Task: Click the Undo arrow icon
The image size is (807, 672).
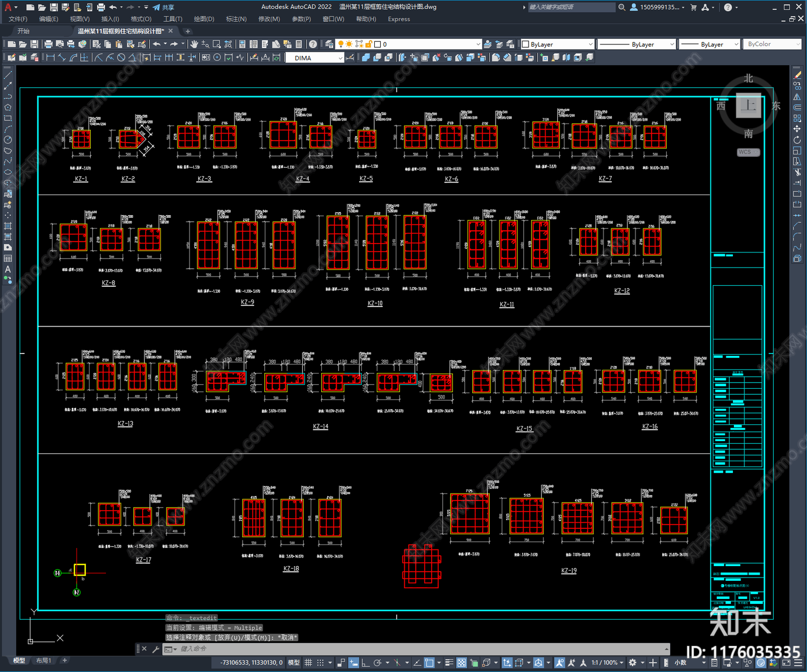Action: click(x=157, y=44)
